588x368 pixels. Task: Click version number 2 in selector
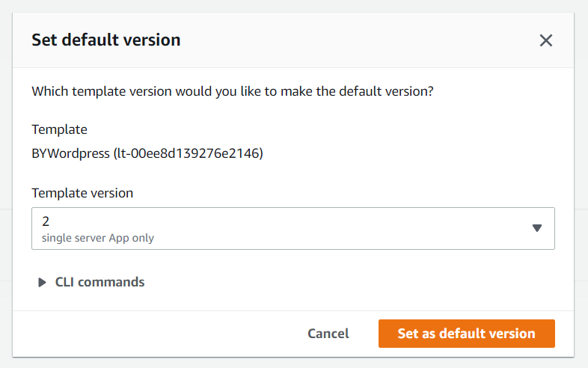46,221
